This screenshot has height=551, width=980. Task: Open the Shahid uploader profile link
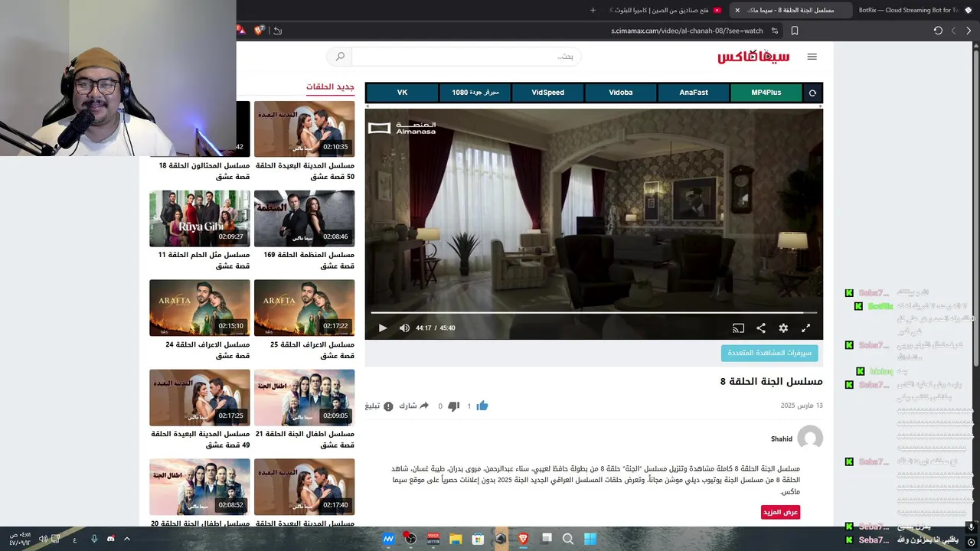coord(781,439)
